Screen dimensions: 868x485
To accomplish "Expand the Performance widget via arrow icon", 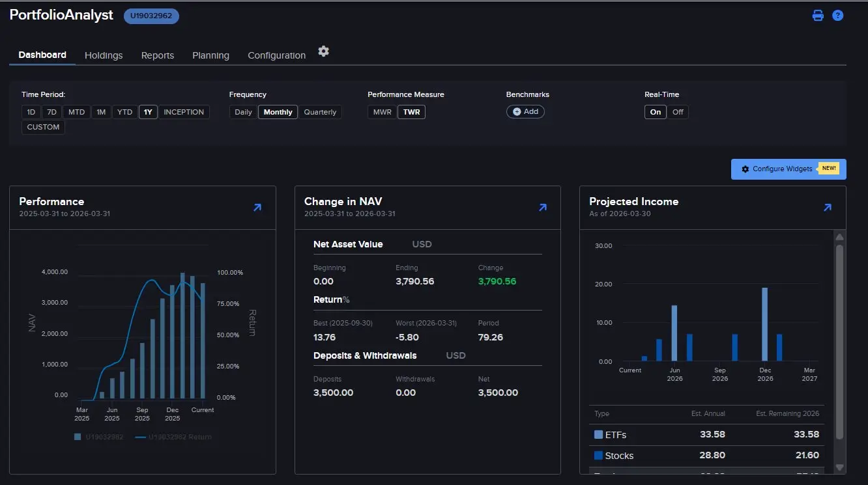I will coord(257,208).
